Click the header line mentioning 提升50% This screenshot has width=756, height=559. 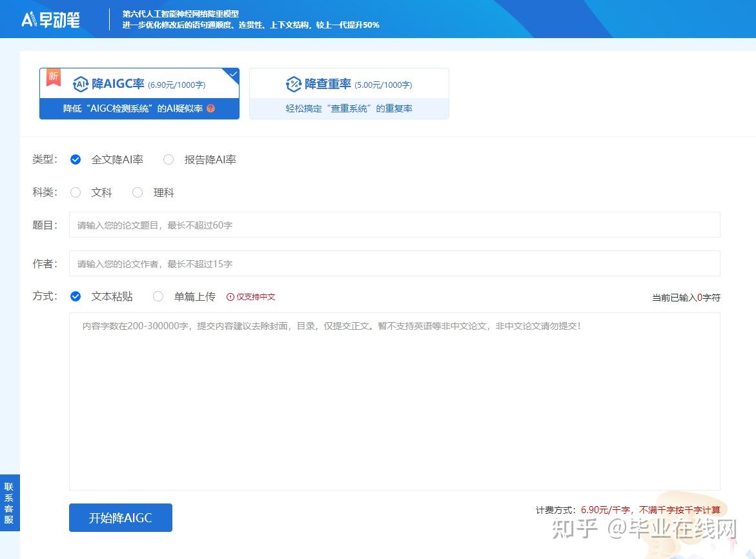[250, 25]
